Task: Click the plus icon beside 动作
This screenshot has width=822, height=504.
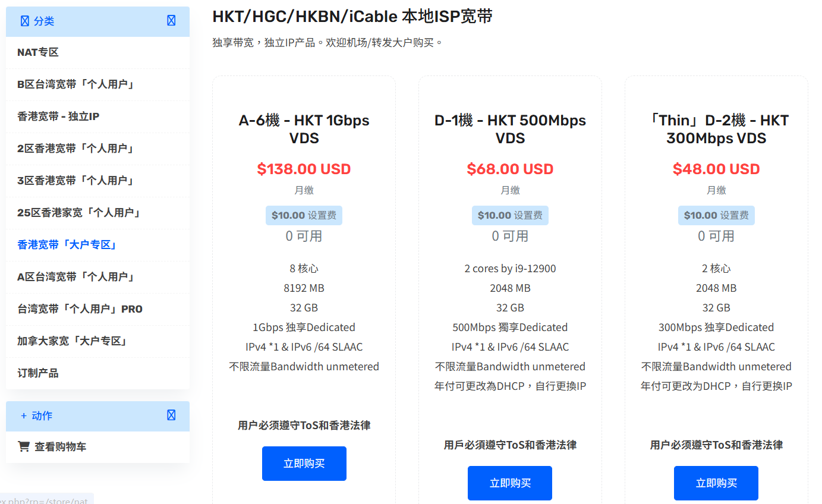Action: tap(24, 415)
